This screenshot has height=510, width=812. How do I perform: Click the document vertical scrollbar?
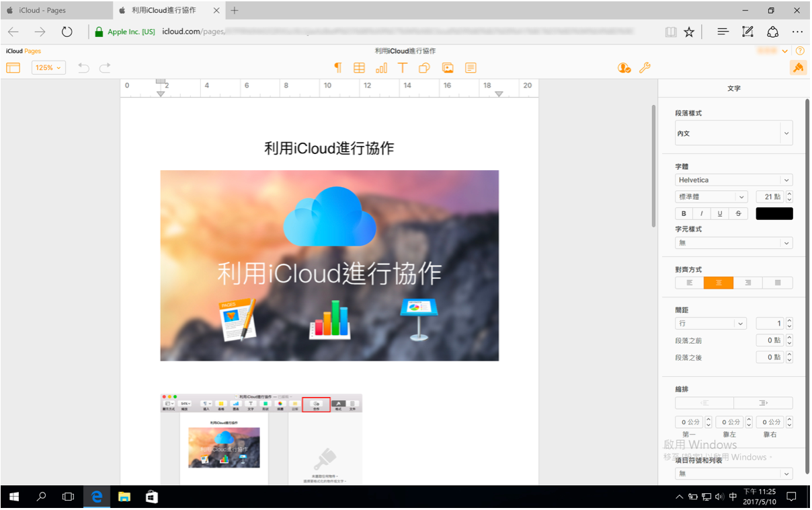click(x=653, y=167)
